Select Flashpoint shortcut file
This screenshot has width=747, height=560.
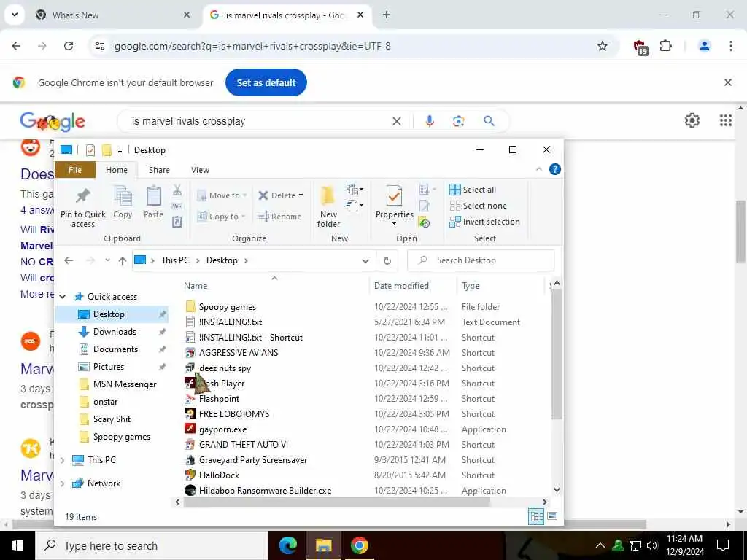[219, 399]
